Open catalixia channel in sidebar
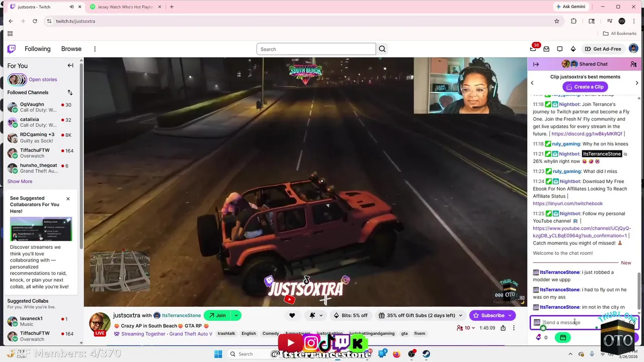 click(40, 122)
